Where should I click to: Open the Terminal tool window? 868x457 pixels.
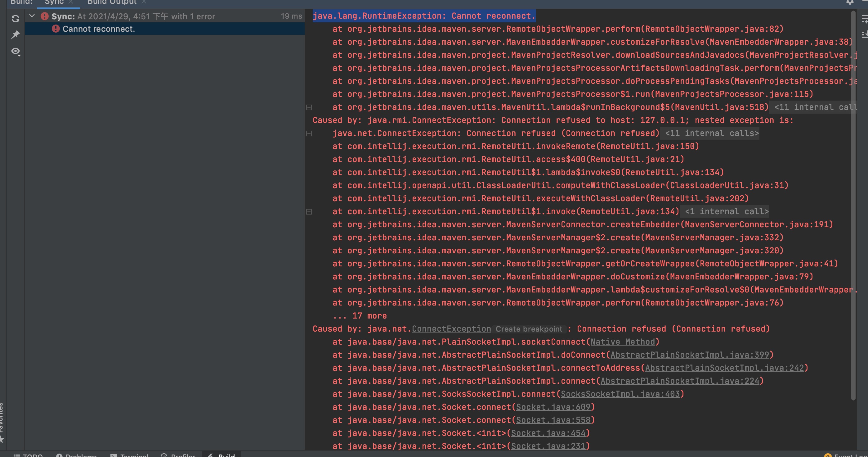[x=134, y=455]
